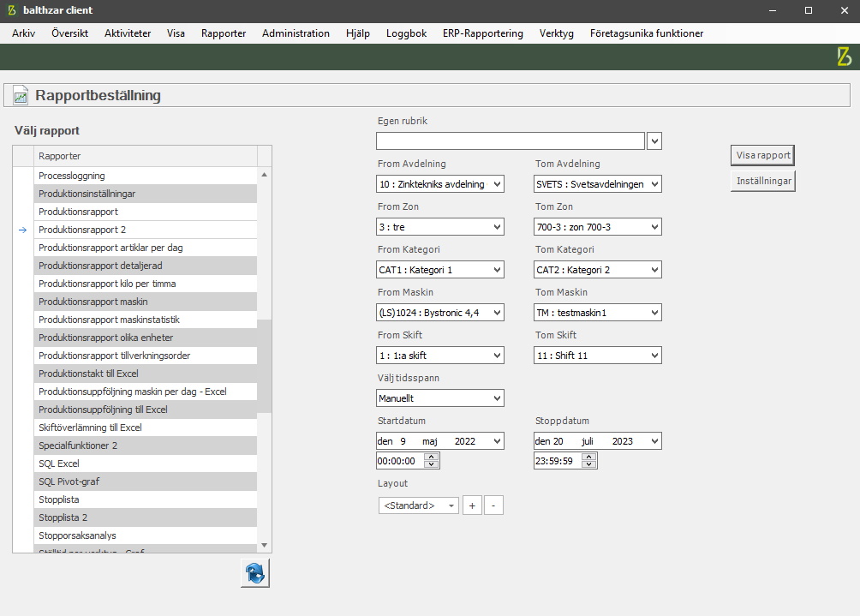Click the Inställningar button

pyautogui.click(x=762, y=181)
